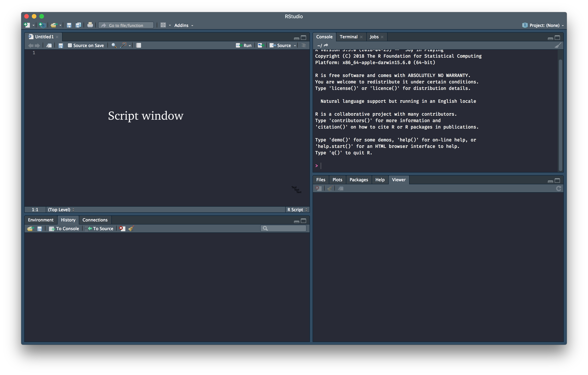588x375 pixels.
Task: Open the Help tab
Action: point(380,180)
